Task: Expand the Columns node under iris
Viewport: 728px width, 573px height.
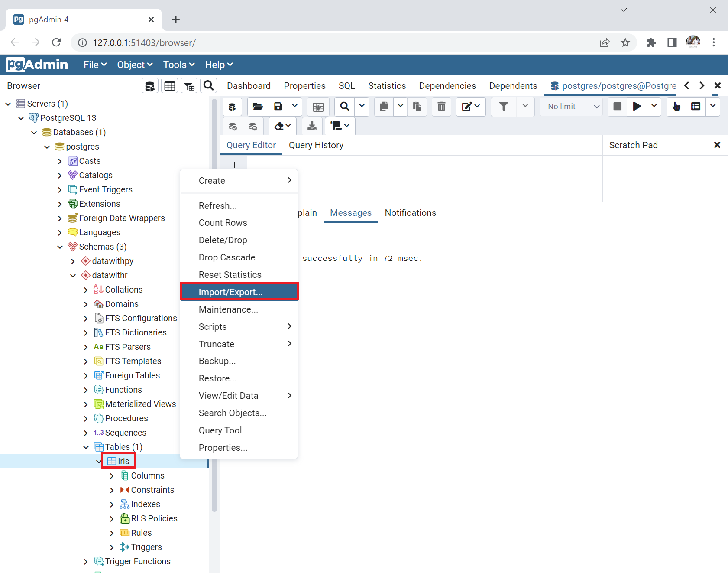Action: point(112,475)
